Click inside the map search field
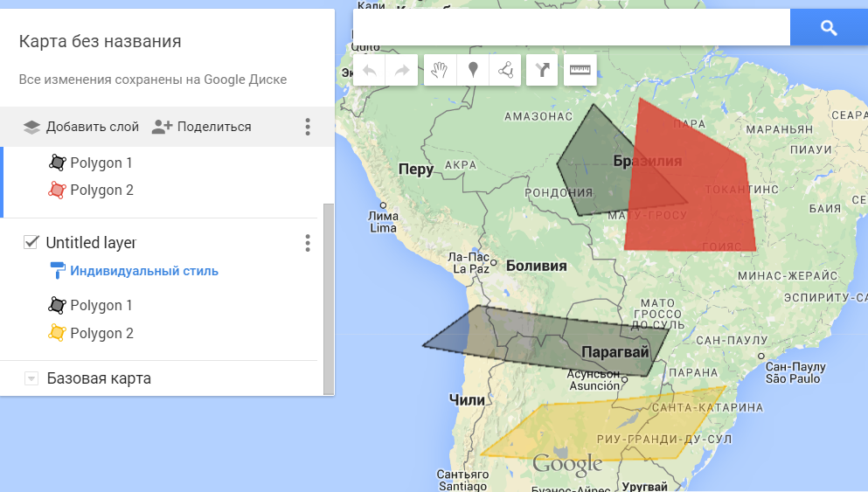 click(x=572, y=28)
